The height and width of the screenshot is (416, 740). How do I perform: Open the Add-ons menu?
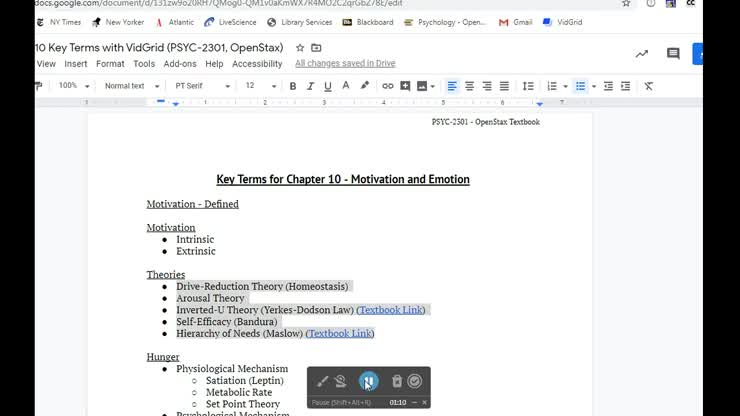point(180,64)
